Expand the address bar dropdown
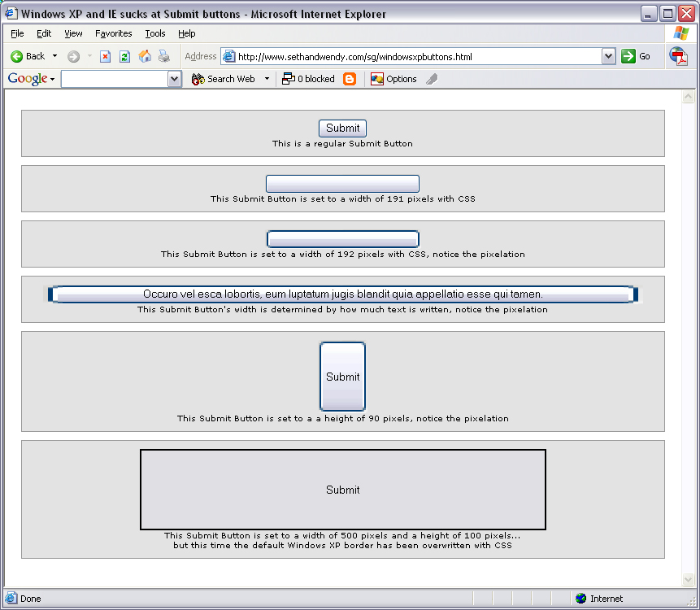Screen dimensions: 700x610 608,57
